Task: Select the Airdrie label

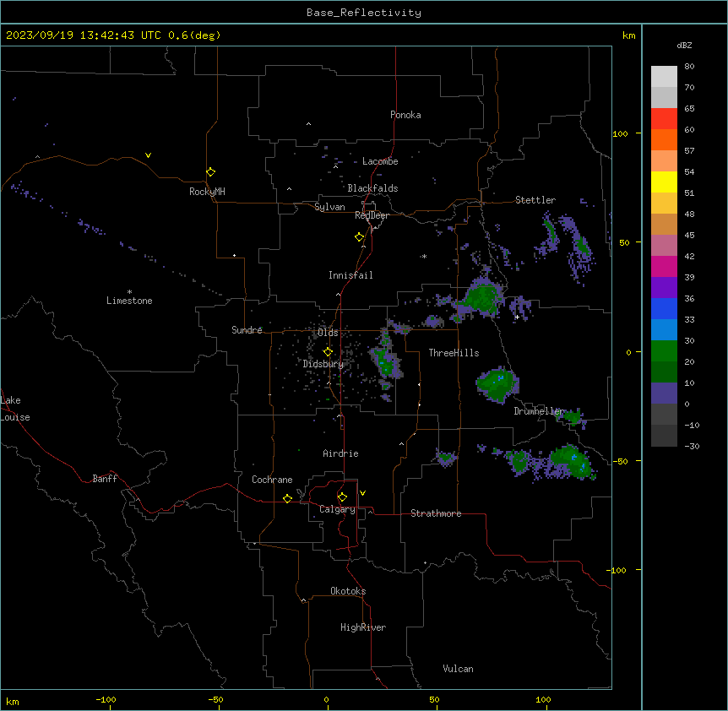Action: click(340, 453)
